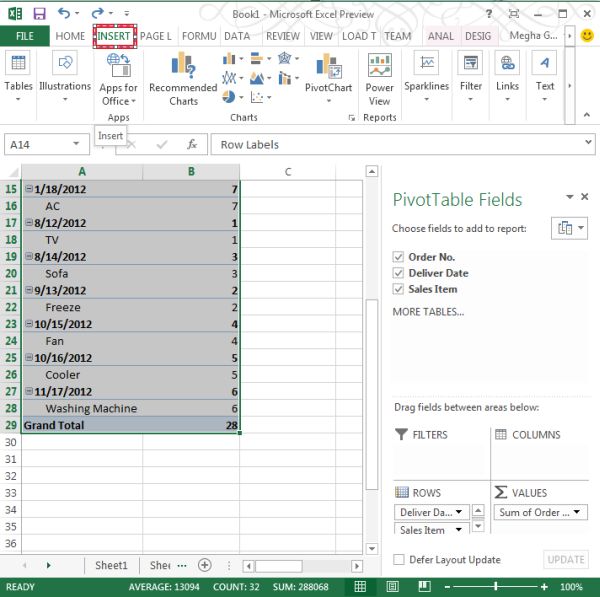
Task: Expand the formula bar
Action: pyautogui.click(x=588, y=142)
